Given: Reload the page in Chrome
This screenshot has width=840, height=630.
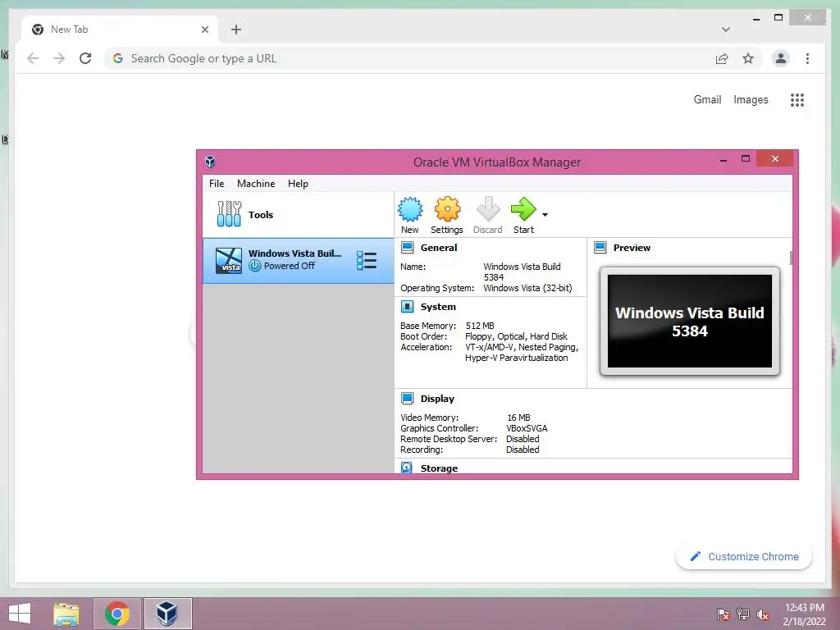Looking at the screenshot, I should [85, 58].
